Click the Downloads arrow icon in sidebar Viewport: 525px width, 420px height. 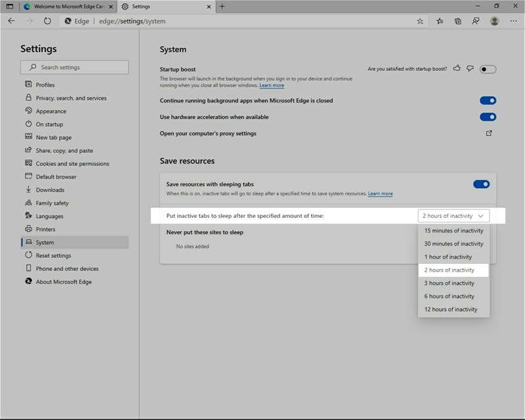(x=28, y=190)
